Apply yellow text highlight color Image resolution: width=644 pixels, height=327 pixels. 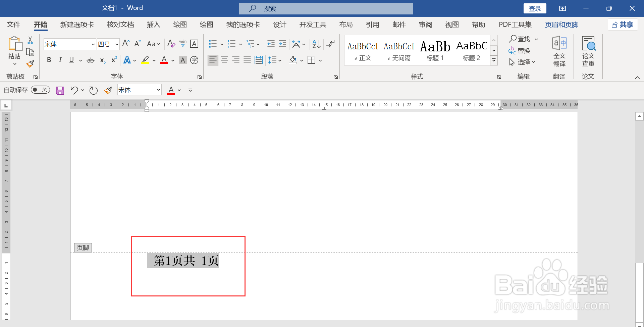click(145, 60)
